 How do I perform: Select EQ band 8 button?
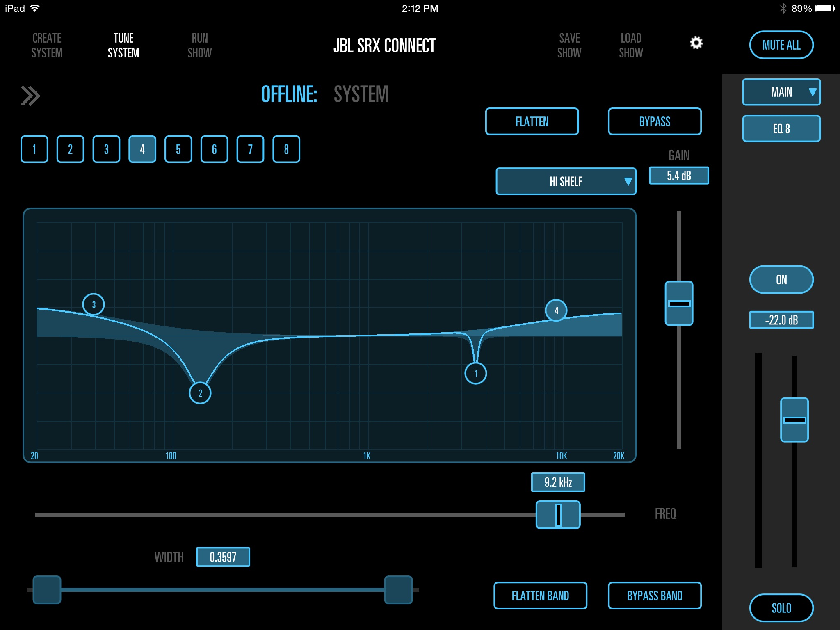tap(286, 149)
